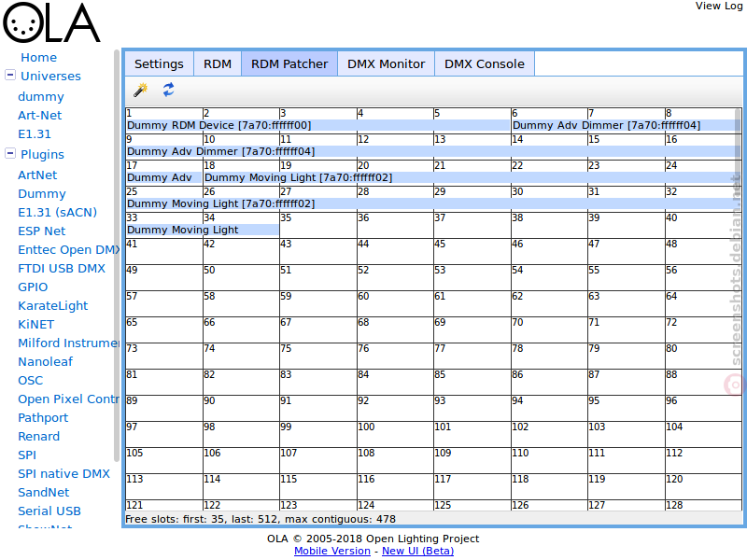The image size is (747, 560).
Task: Open the Dummy plugin
Action: (42, 194)
